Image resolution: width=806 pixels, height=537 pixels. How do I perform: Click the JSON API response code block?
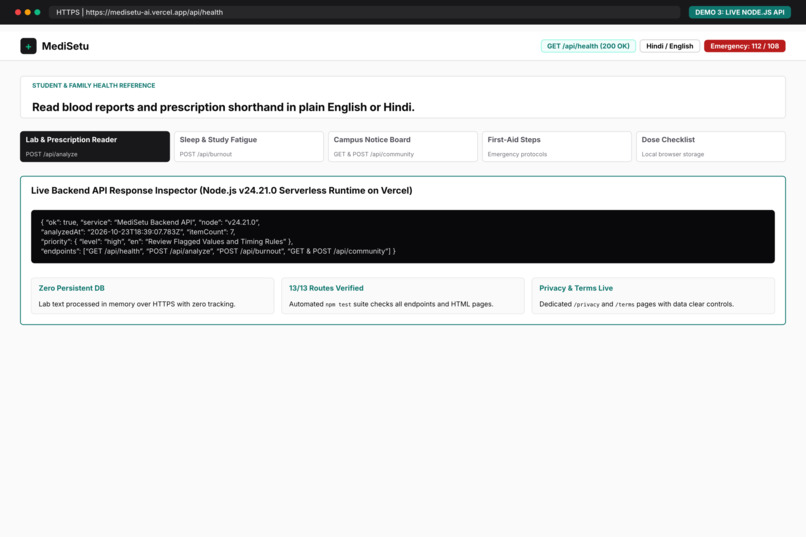pos(403,236)
